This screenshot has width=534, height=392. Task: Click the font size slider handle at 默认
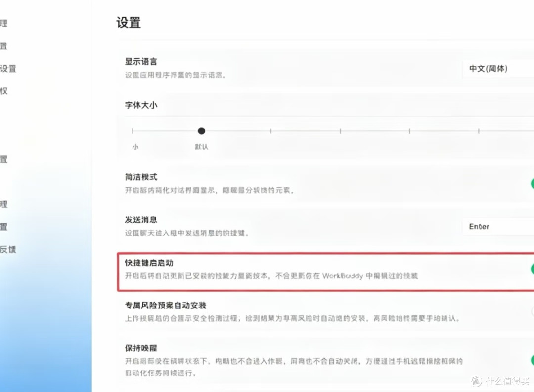pos(201,131)
